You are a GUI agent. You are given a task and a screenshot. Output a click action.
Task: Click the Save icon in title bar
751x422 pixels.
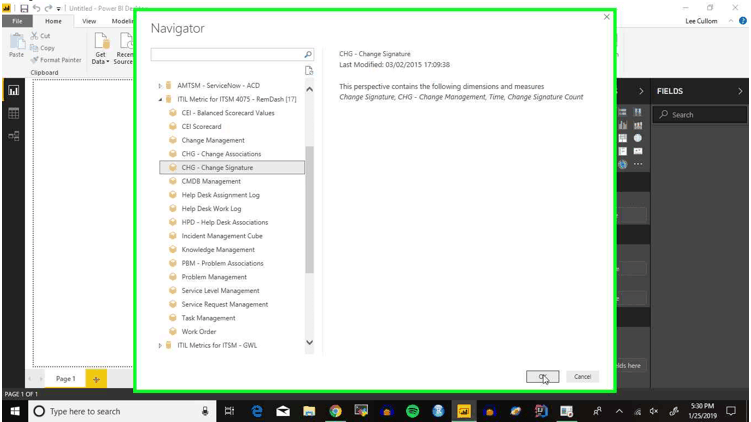tap(24, 8)
